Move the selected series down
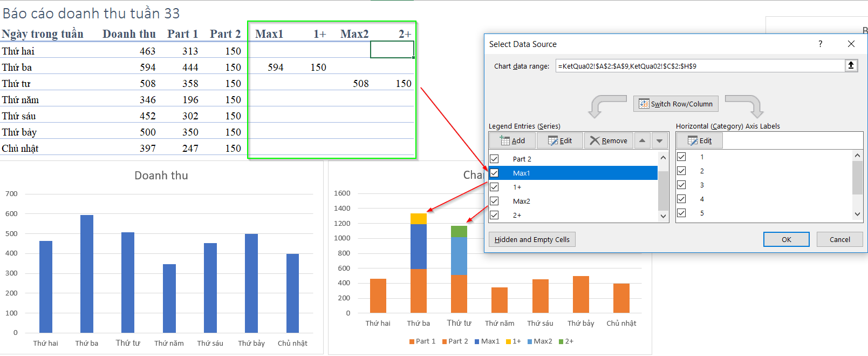 click(x=659, y=140)
